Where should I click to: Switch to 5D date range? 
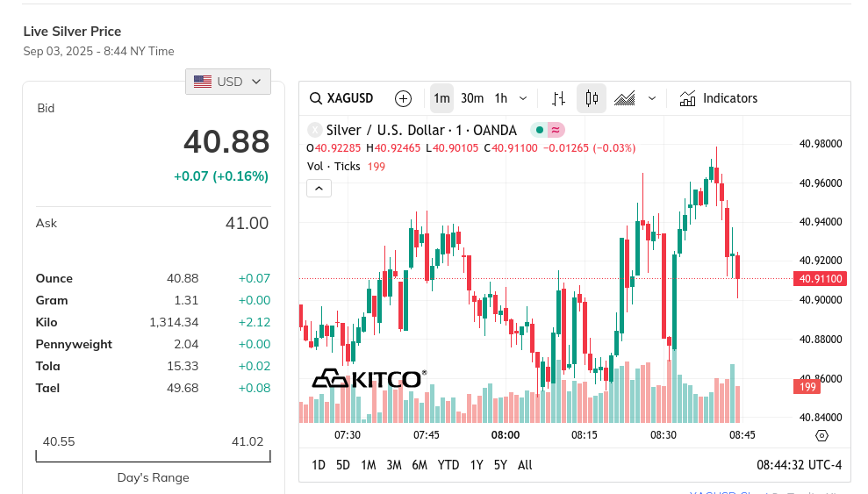[343, 465]
